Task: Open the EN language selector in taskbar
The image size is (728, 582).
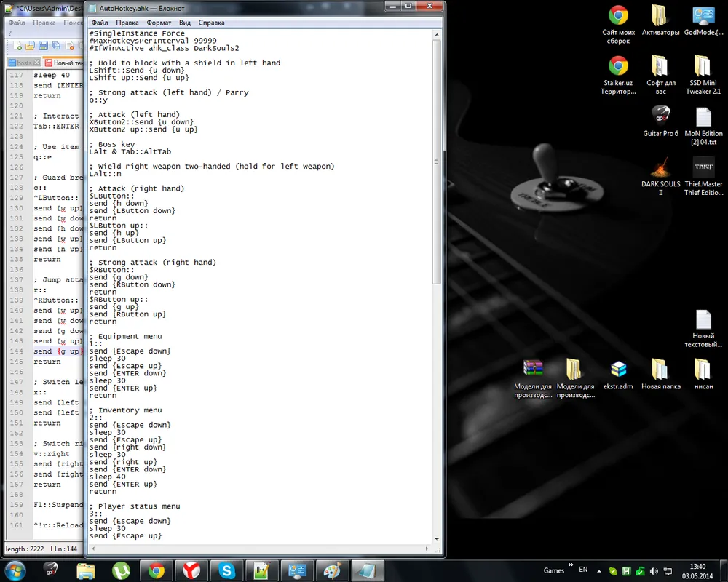Action: [x=583, y=570]
